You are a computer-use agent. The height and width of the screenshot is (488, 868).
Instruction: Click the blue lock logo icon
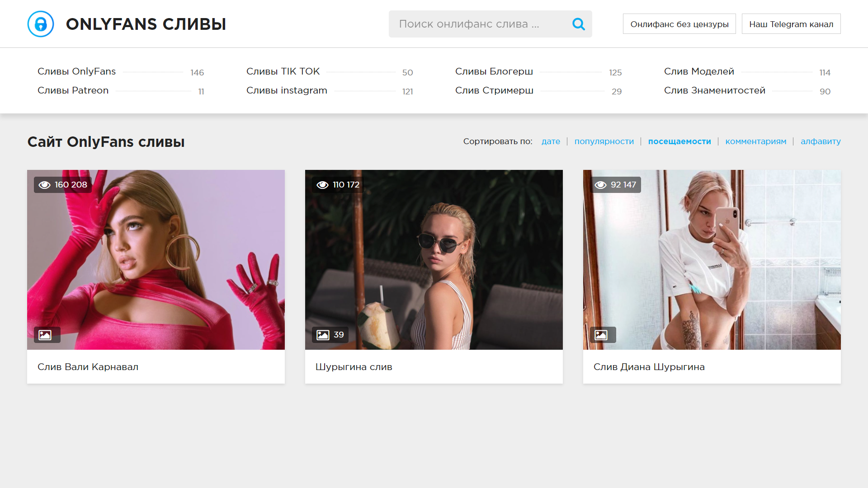[41, 24]
